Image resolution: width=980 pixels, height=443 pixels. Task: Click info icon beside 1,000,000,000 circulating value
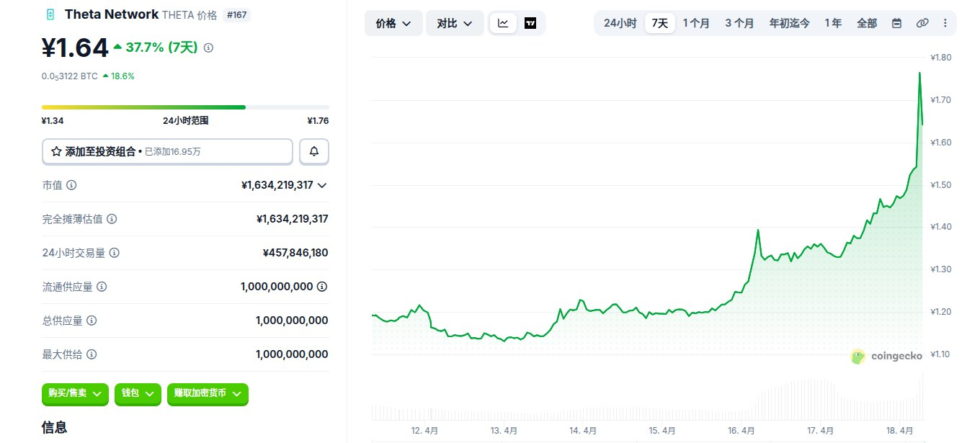(x=322, y=287)
